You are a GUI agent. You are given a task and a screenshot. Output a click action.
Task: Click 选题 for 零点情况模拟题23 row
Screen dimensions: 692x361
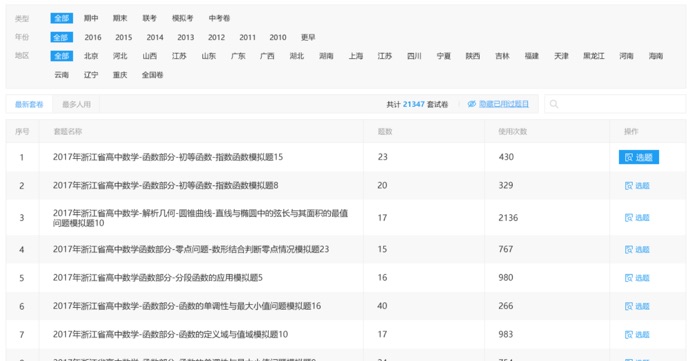coord(637,250)
